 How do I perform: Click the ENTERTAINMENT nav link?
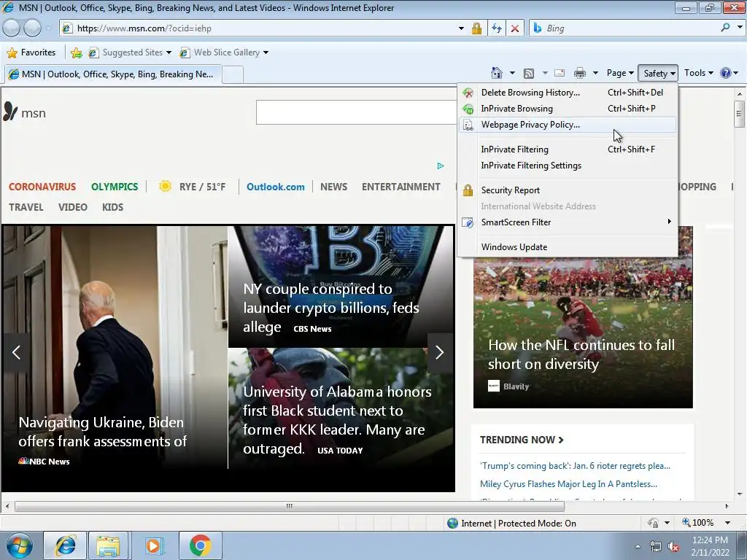point(400,187)
